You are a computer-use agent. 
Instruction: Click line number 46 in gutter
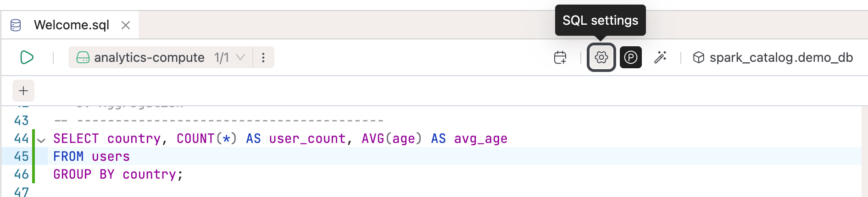pyautogui.click(x=22, y=175)
